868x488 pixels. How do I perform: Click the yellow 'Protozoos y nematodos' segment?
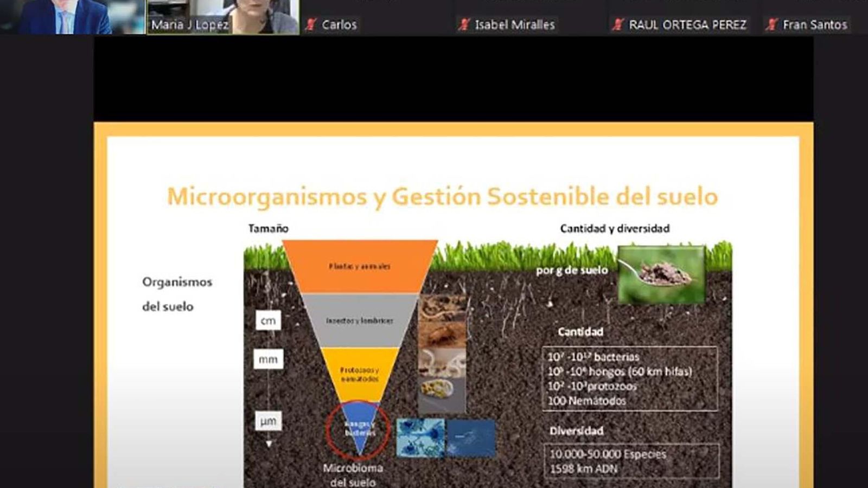(x=359, y=374)
